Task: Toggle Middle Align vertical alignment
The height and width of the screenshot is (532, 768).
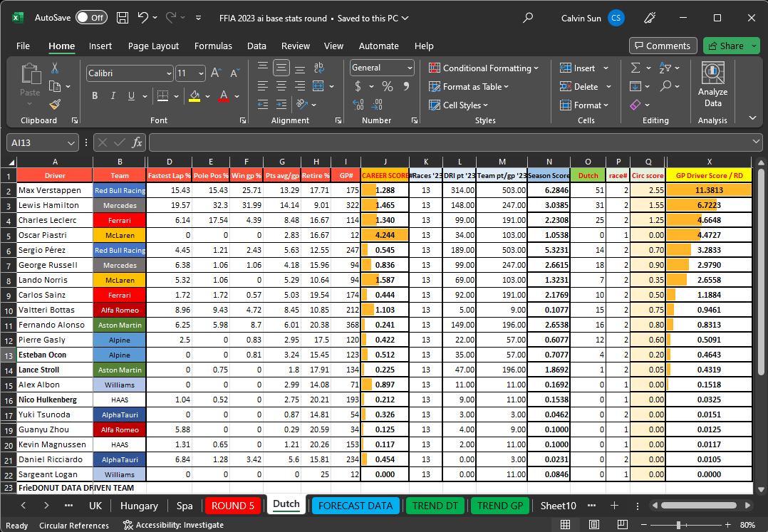Action: (281, 68)
